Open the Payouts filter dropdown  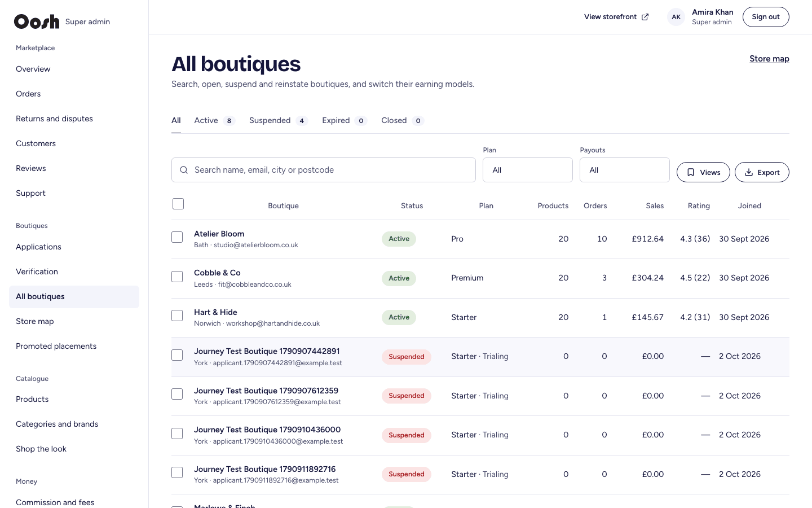[625, 170]
